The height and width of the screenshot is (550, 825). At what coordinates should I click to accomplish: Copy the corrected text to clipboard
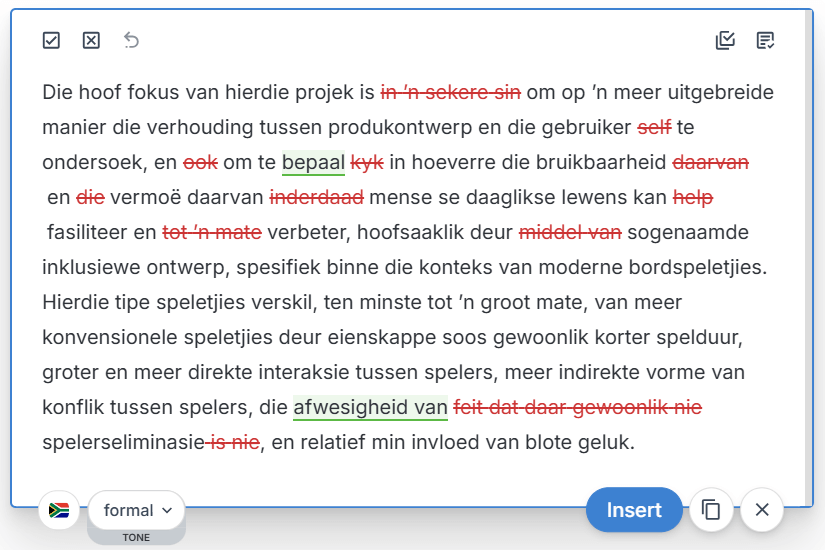pyautogui.click(x=711, y=510)
